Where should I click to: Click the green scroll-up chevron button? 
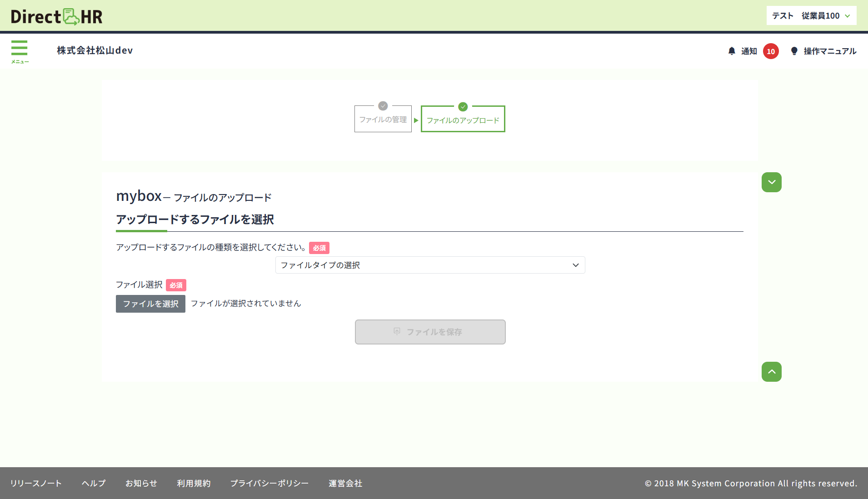point(771,372)
